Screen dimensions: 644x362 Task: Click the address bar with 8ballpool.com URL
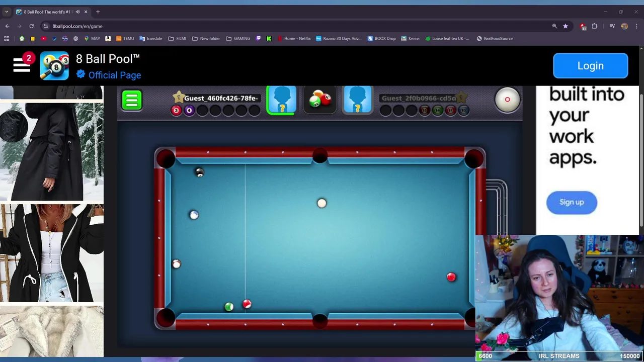click(x=297, y=26)
